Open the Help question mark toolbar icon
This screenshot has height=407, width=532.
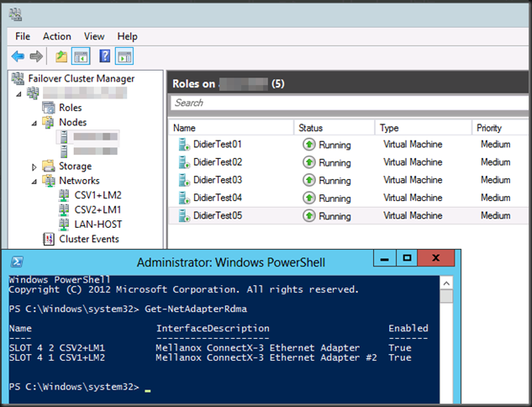(x=105, y=56)
